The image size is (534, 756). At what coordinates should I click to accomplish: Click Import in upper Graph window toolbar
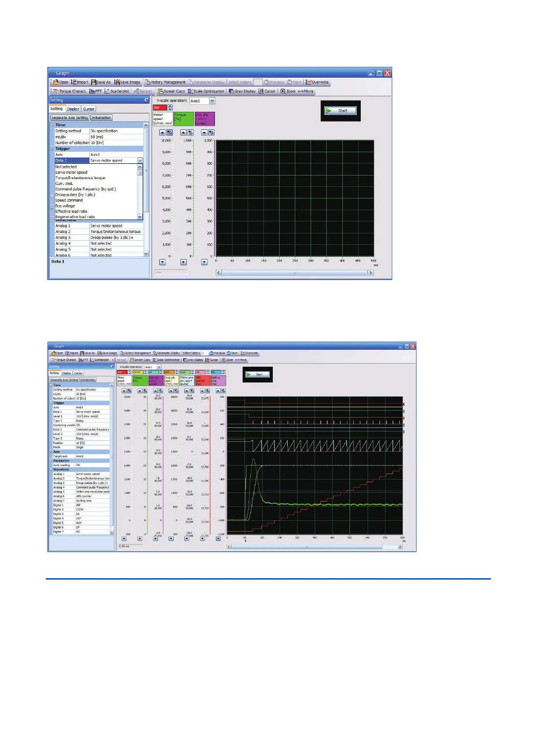click(80, 82)
